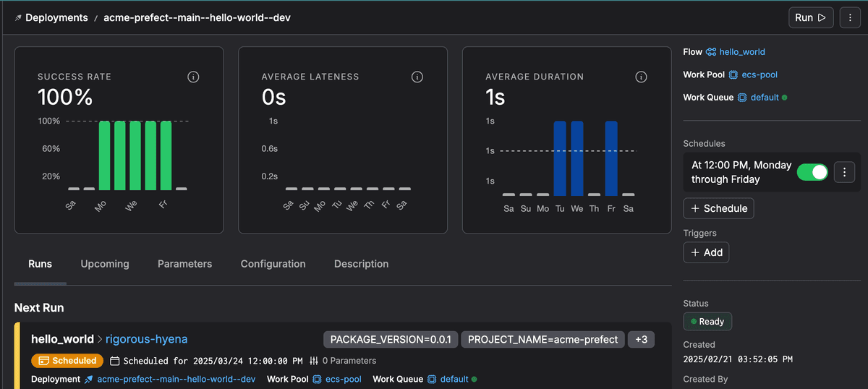
Task: Click Scheduled for 2025/03/24 12:00:00 PM text
Action: (x=213, y=360)
